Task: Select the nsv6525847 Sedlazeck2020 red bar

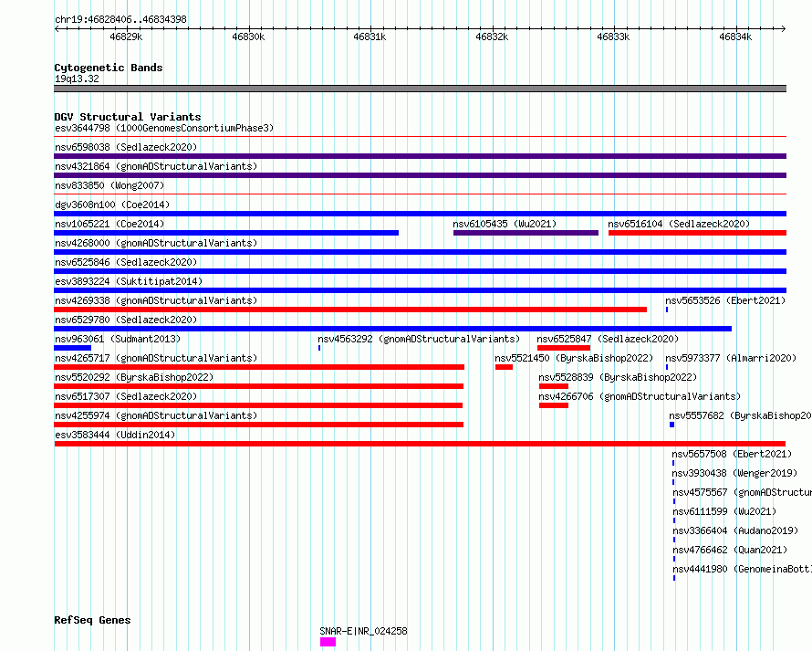Action: click(564, 348)
